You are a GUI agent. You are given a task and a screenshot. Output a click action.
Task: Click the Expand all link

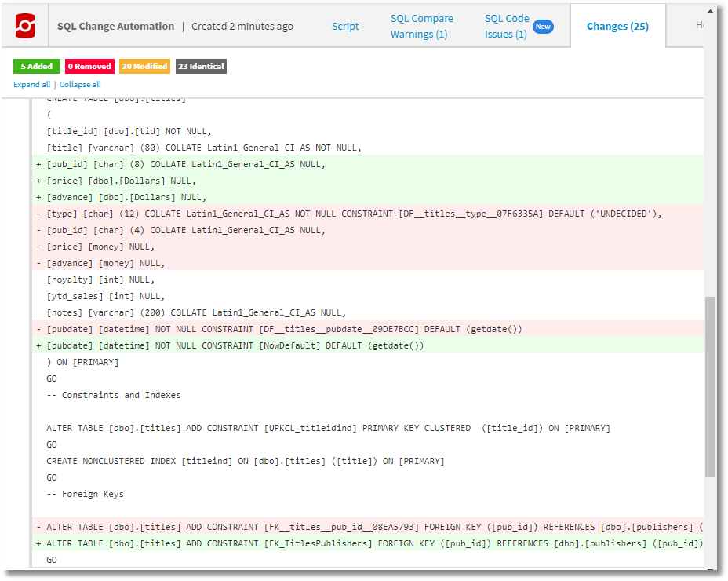(x=32, y=85)
